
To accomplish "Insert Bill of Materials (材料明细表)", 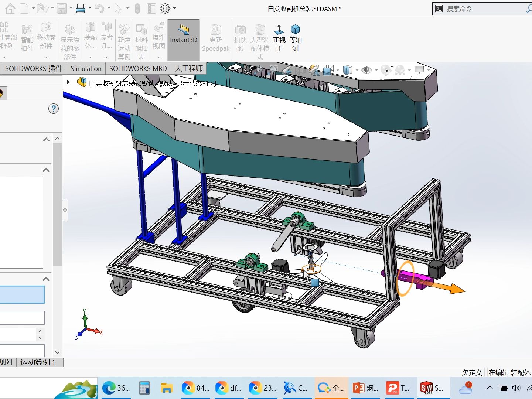I will point(141,42).
